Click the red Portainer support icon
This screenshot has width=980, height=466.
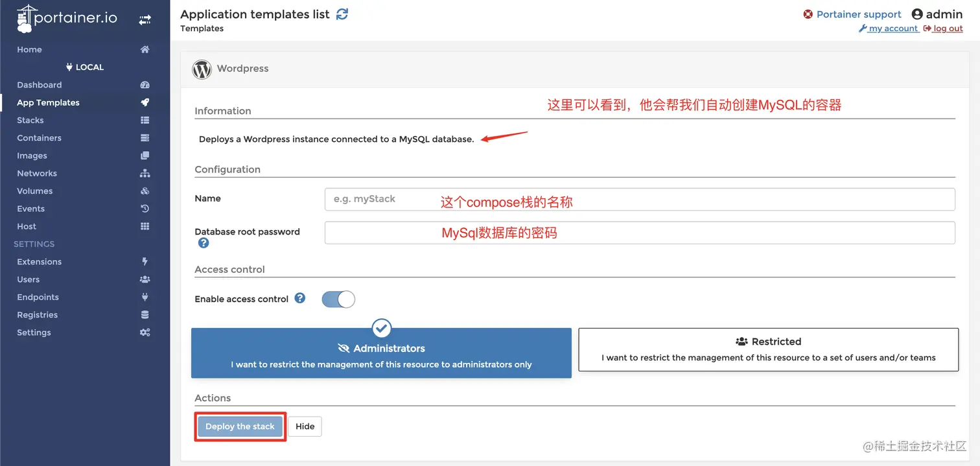click(808, 14)
